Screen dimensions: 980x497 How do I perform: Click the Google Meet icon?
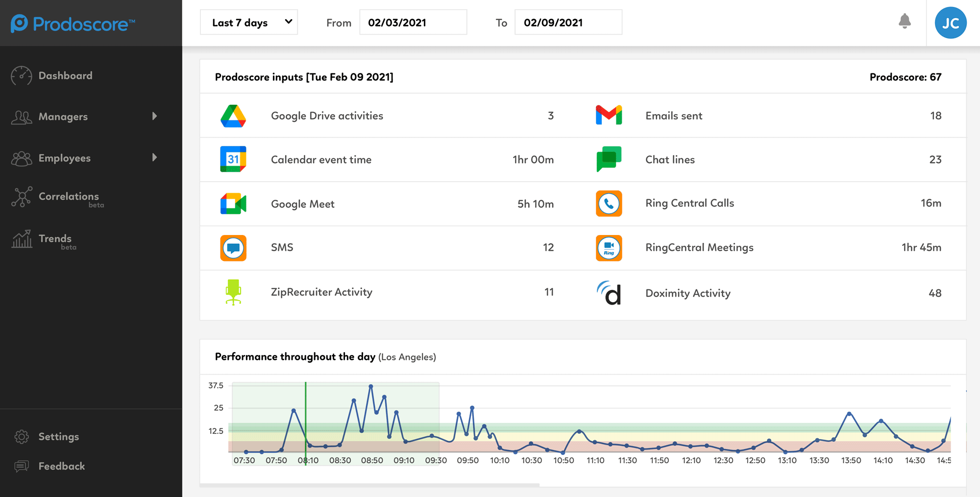pos(233,204)
